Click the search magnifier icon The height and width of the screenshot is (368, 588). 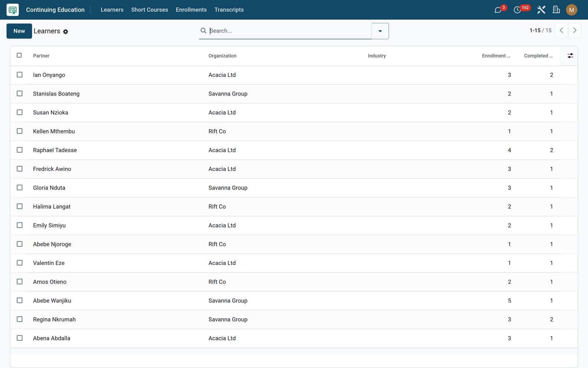tap(203, 31)
